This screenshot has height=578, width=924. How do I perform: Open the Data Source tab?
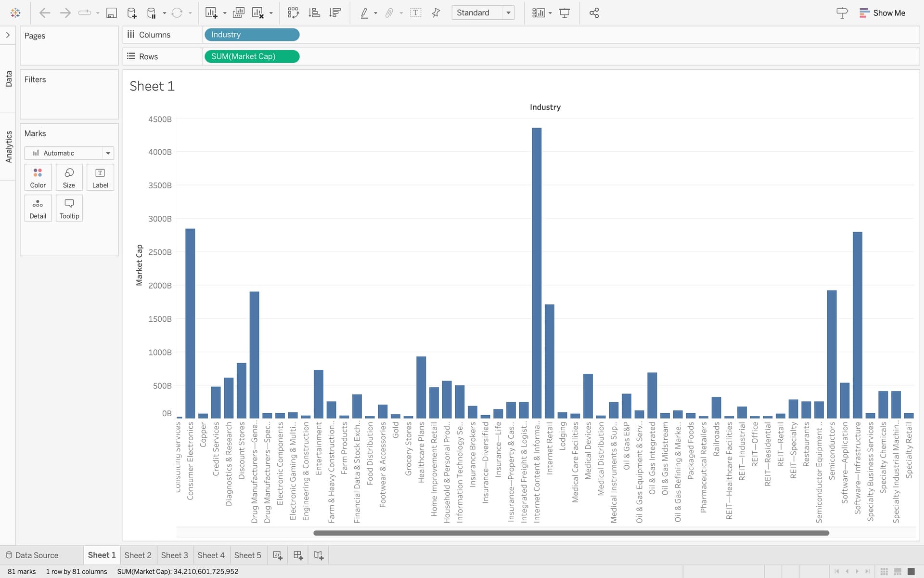[32, 555]
